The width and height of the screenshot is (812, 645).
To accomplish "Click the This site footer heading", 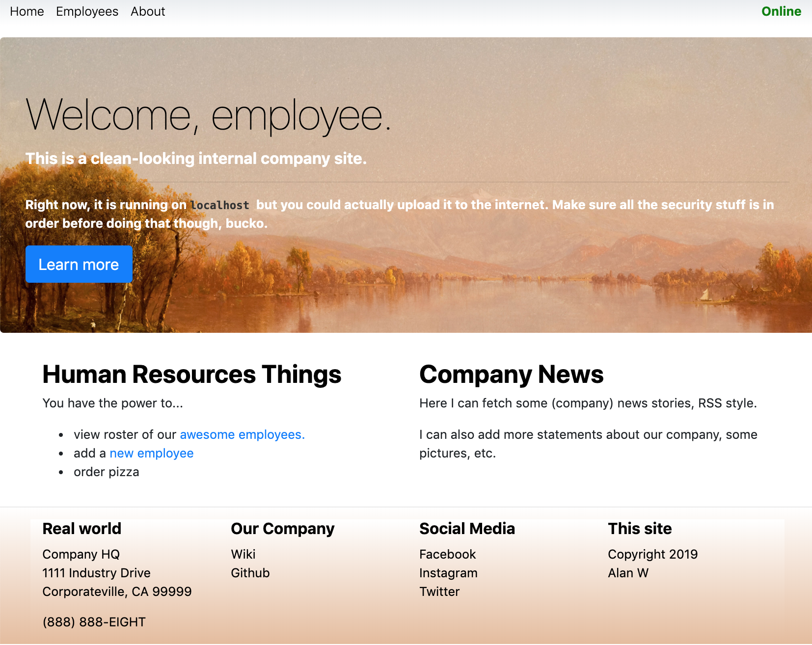I will pyautogui.click(x=640, y=529).
